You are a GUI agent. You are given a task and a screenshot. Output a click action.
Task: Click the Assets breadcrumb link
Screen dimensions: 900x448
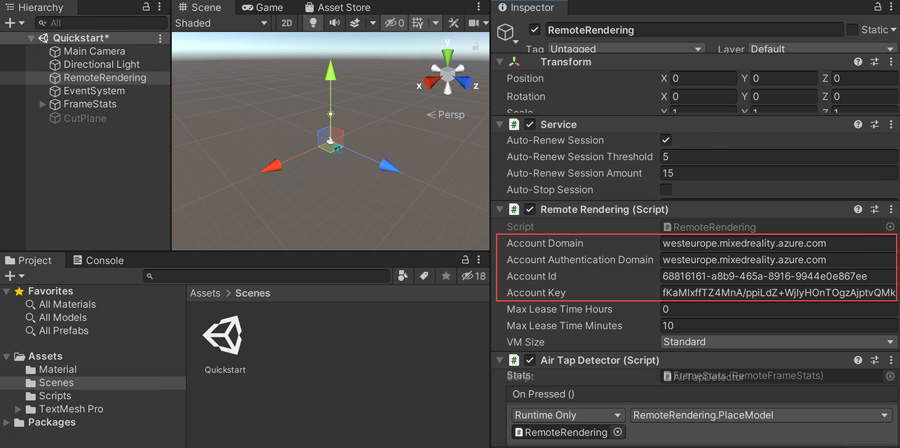205,293
